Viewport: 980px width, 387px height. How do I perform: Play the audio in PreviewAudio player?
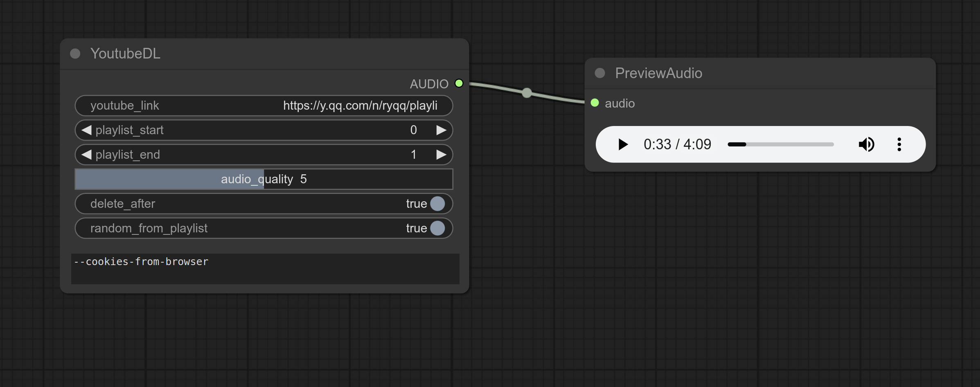click(623, 144)
